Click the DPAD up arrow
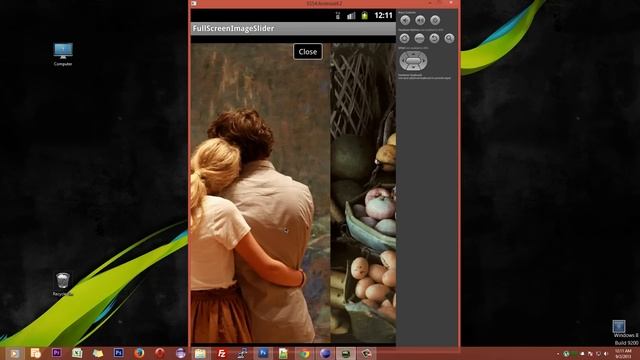This screenshot has width=640, height=360. tap(413, 54)
